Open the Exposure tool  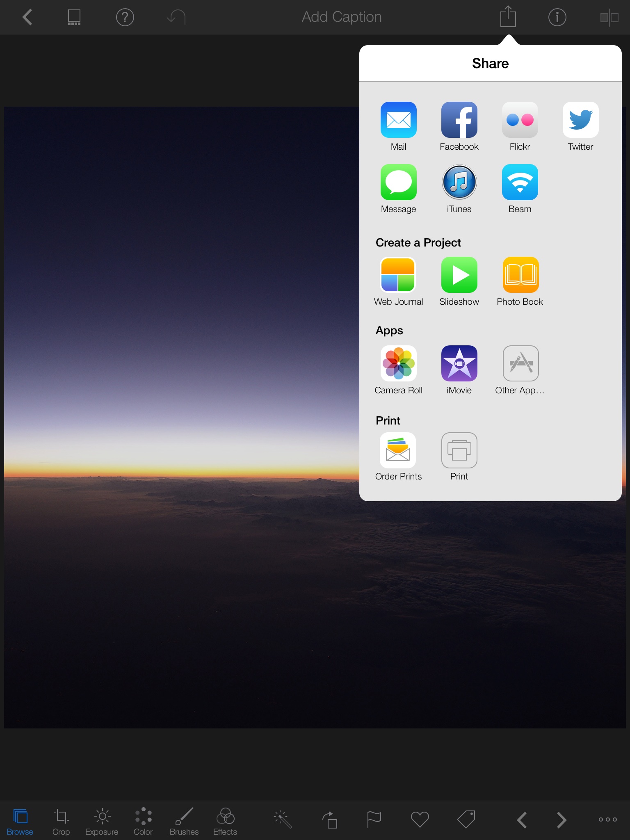102,822
